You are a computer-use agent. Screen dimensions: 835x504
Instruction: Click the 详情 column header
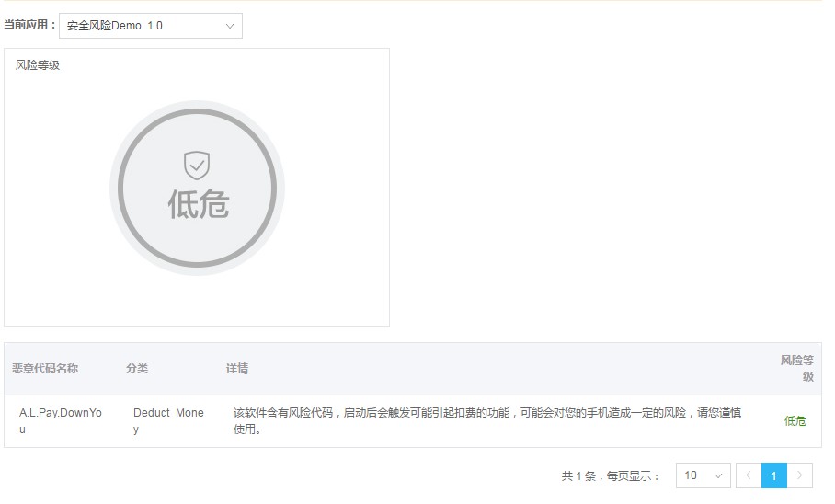coord(237,369)
